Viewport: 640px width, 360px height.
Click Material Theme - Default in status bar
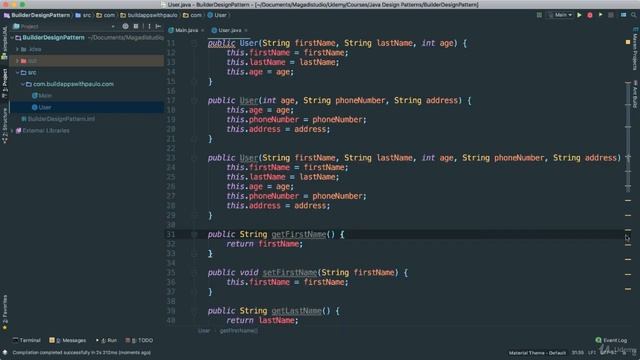[537, 353]
